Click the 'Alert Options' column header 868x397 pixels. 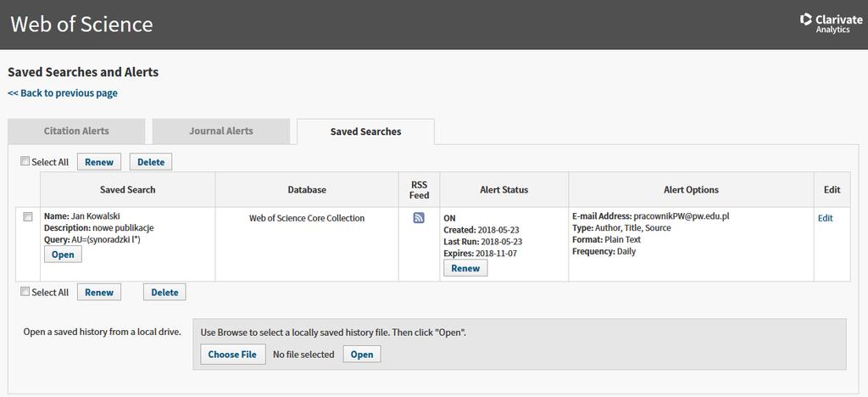coord(691,189)
